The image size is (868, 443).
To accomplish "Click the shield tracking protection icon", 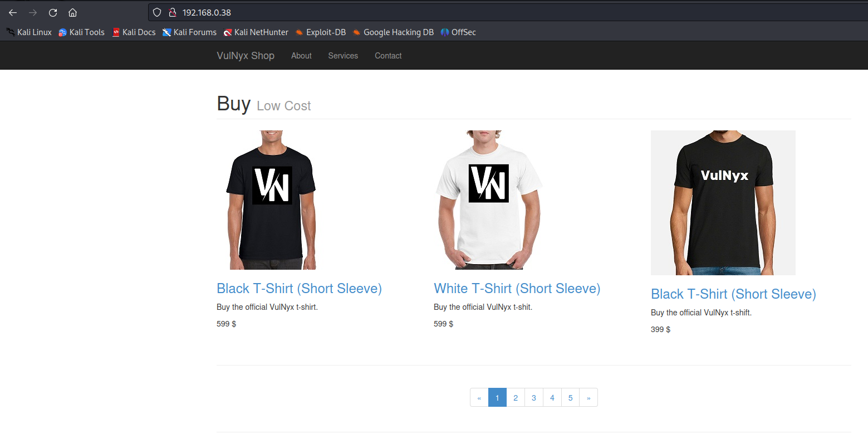I will click(157, 12).
